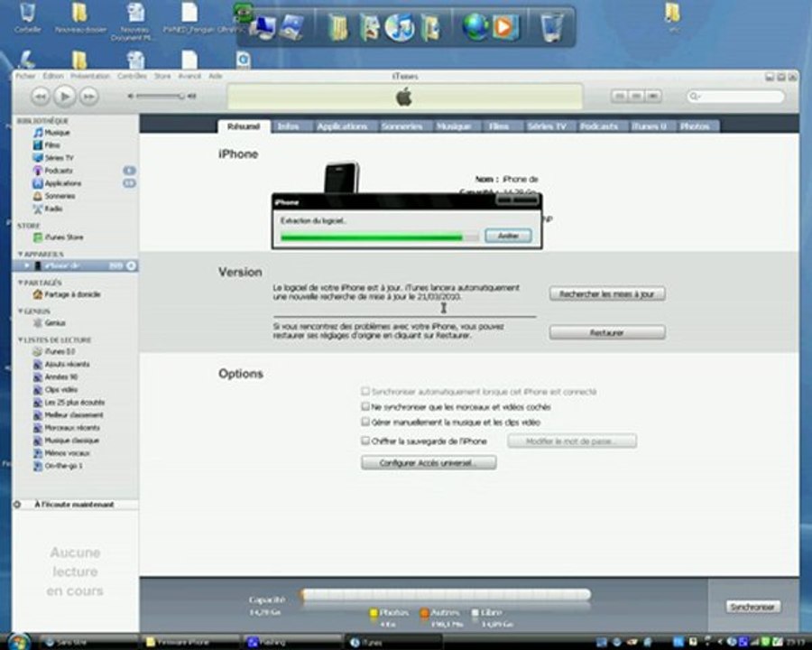Screen dimensions: 812x650
Task: Click Configurer Accès universel button
Action: [x=429, y=462]
